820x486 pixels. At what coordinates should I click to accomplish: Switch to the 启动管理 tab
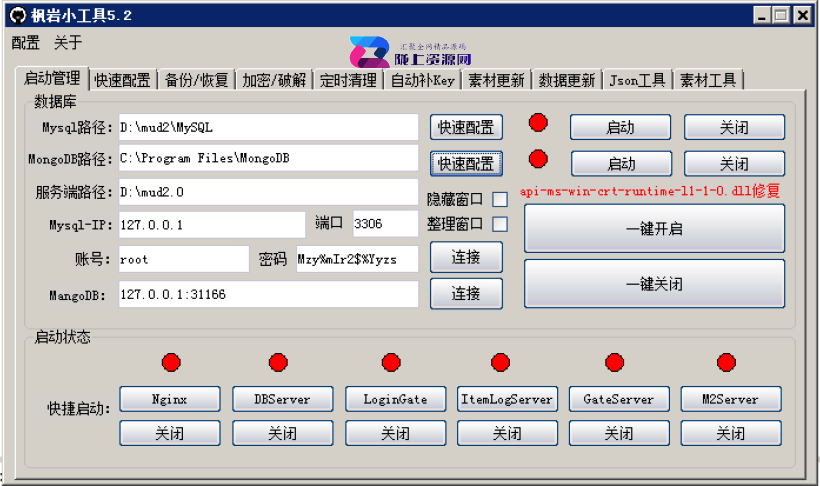point(52,78)
